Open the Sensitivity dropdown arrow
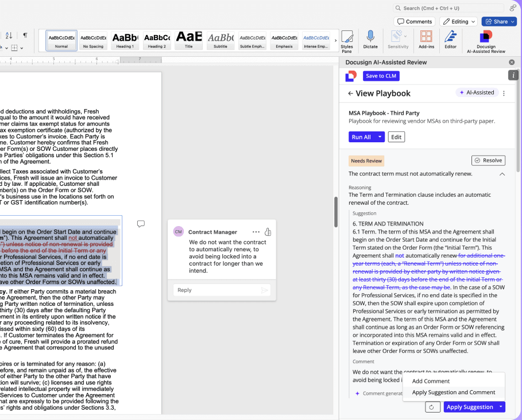This screenshot has width=522, height=420. point(405,36)
